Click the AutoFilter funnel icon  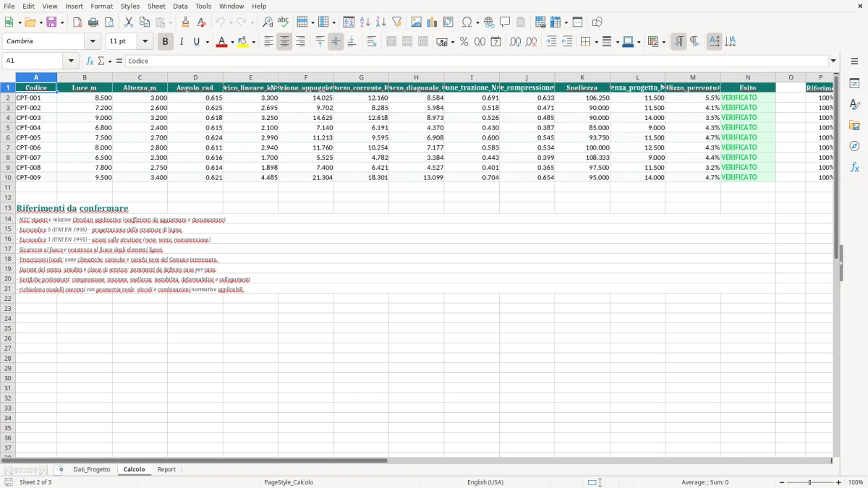397,22
